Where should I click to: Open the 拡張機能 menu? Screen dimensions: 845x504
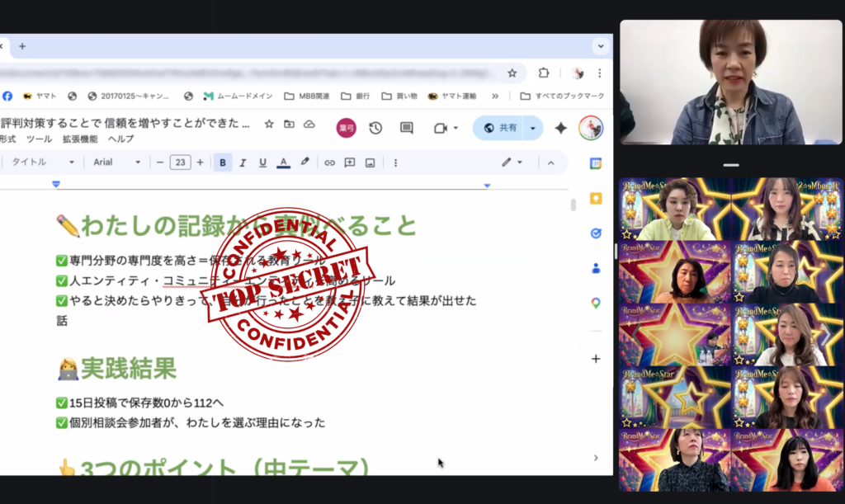click(79, 139)
